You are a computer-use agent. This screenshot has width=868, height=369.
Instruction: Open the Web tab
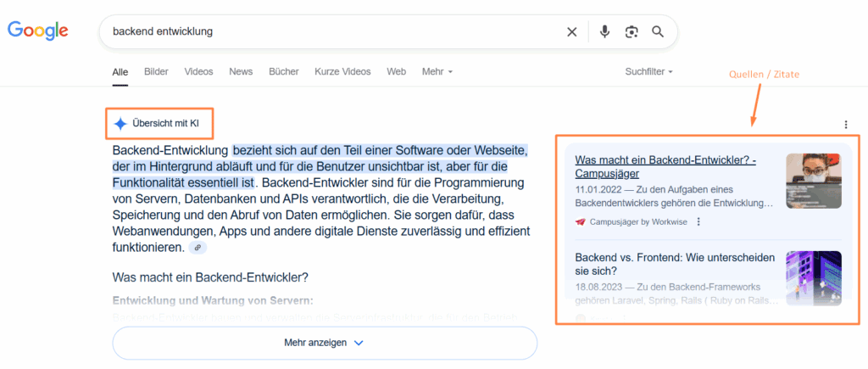(x=397, y=71)
